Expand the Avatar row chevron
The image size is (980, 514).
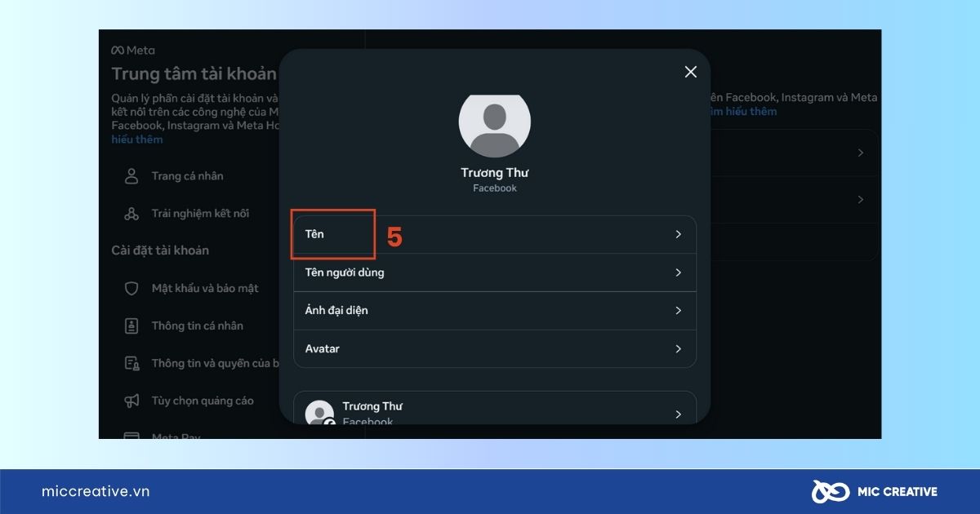click(678, 349)
